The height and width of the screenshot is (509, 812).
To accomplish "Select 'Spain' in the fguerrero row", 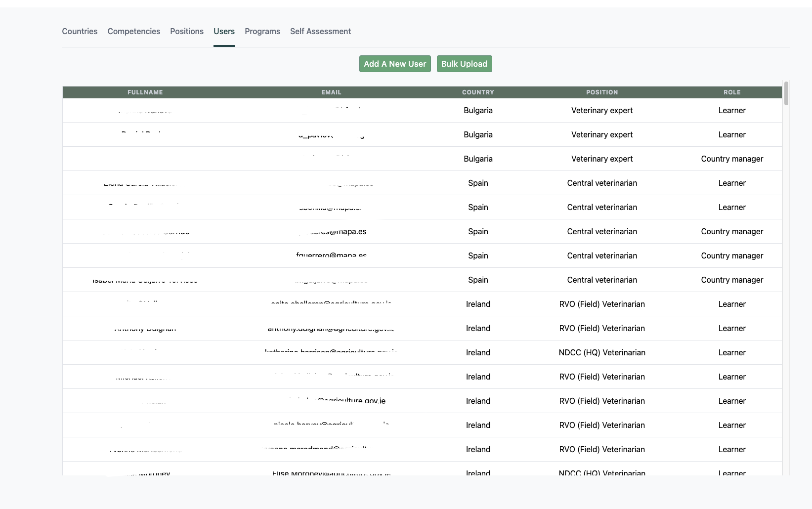I will click(478, 255).
